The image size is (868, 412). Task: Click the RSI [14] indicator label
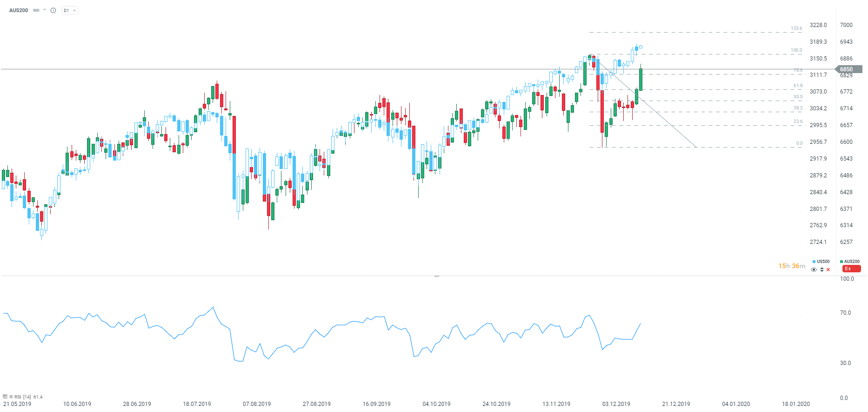point(23,397)
